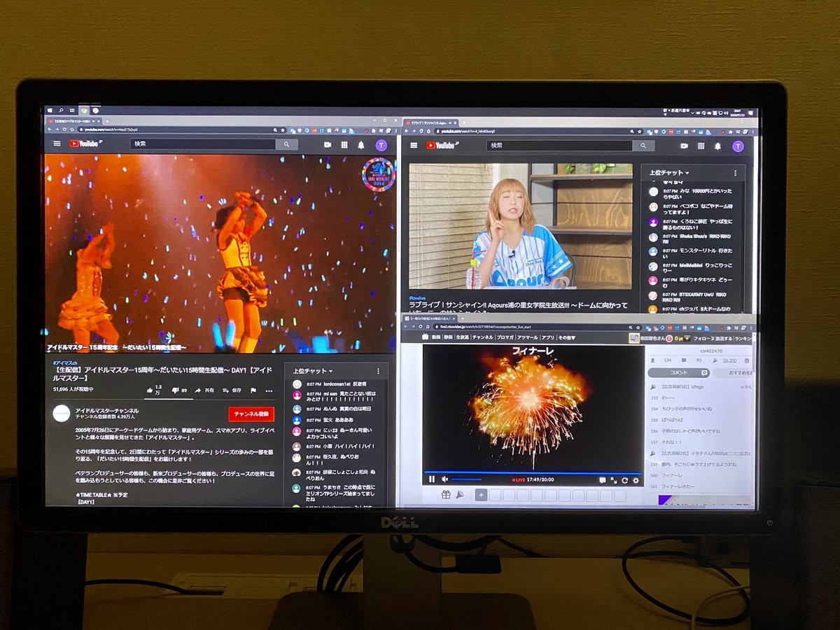Click the #lovelive hashtag link
The width and height of the screenshot is (840, 630).
(x=418, y=297)
